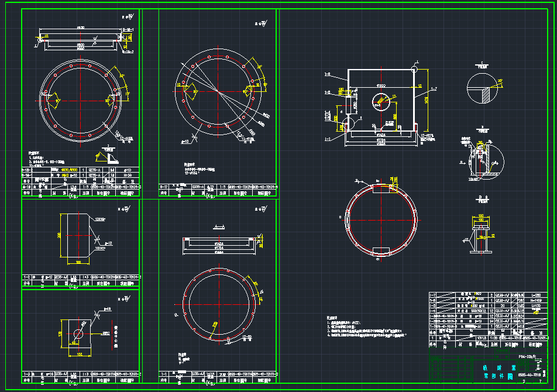Click the cyan drawing title text in the title block
Image resolution: width=557 pixels, height=392 pixels.
pos(500,372)
